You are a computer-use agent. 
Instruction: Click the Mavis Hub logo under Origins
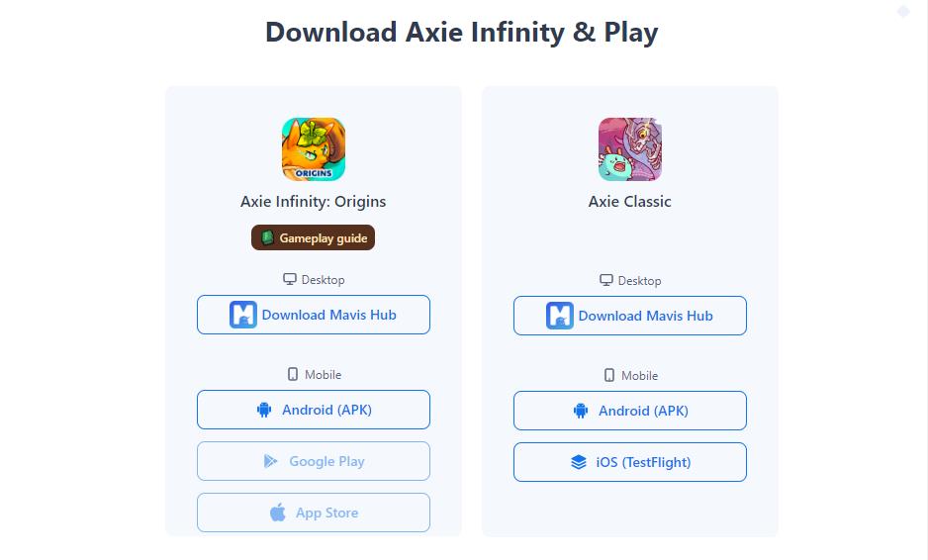243,315
